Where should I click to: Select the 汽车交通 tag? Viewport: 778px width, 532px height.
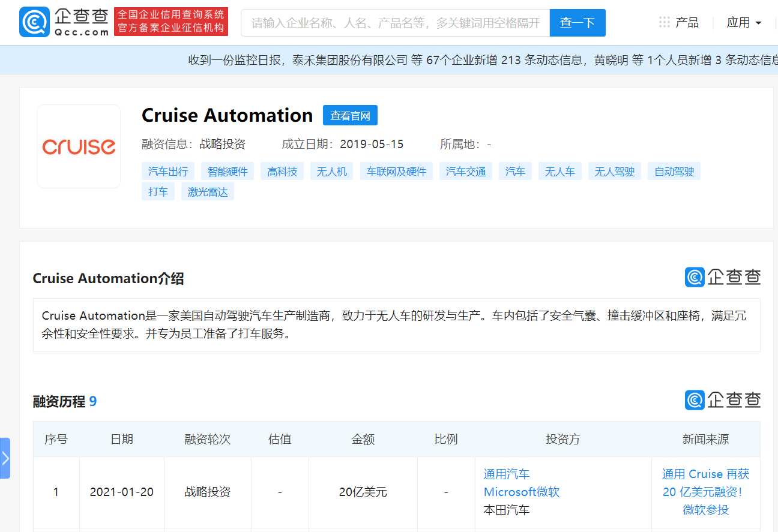pos(466,172)
